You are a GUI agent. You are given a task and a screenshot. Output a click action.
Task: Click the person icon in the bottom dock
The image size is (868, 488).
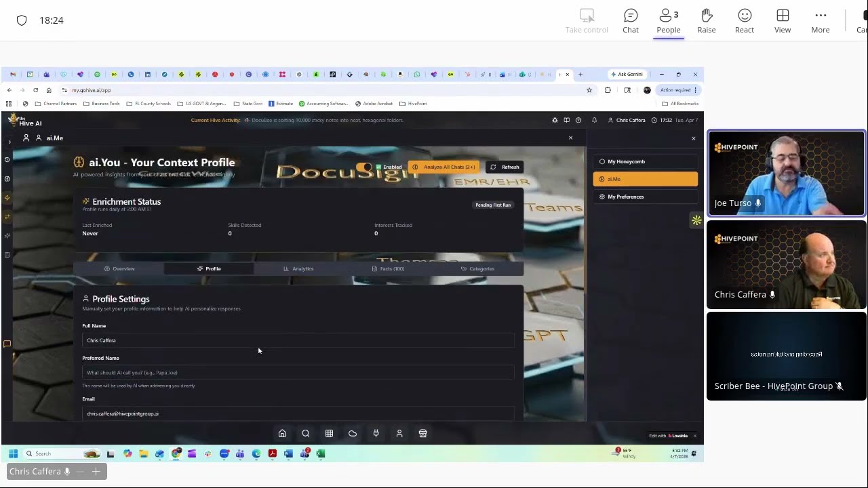click(x=399, y=434)
